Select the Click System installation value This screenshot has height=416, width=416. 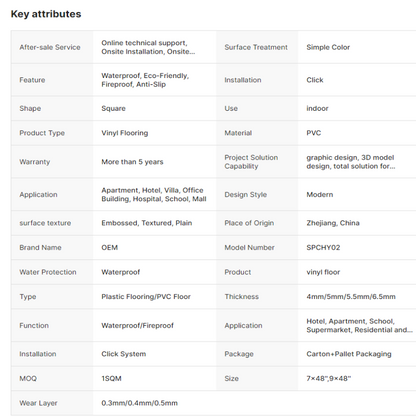[x=124, y=354]
